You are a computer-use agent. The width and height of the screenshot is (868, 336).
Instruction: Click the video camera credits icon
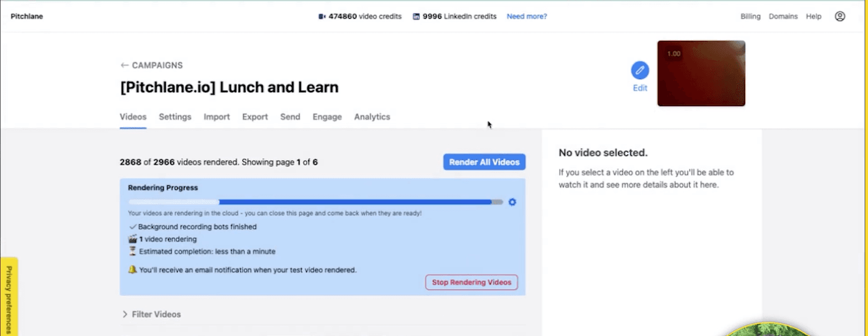tap(322, 17)
